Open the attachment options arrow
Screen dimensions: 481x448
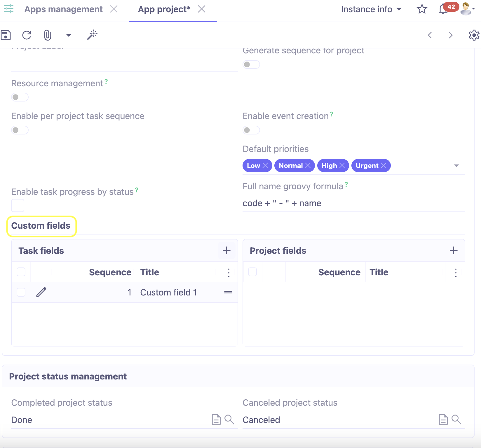coord(68,35)
